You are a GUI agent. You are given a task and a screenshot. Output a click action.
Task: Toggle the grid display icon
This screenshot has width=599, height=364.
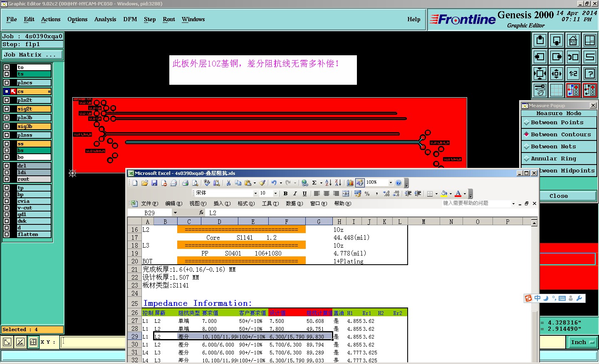click(557, 90)
